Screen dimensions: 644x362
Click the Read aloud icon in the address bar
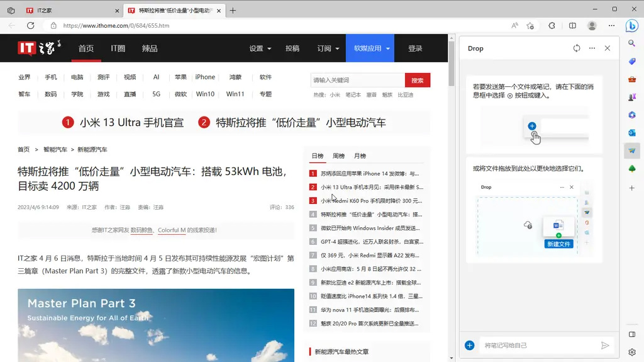coord(514,26)
